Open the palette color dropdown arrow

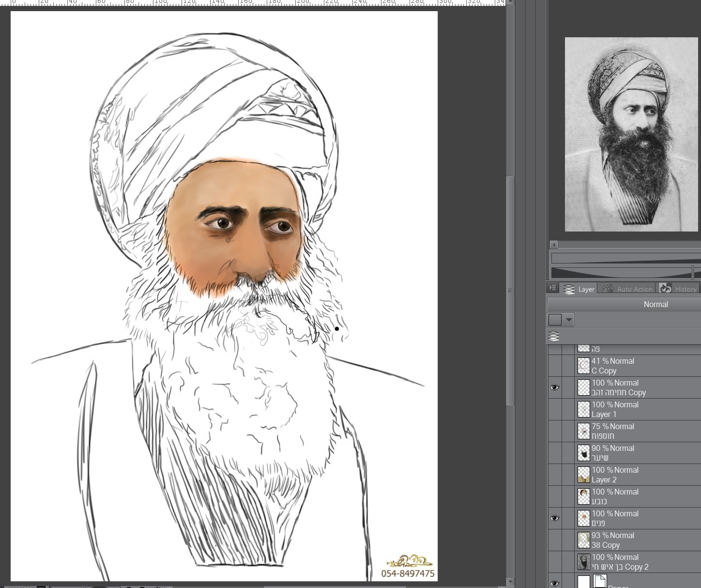(569, 320)
